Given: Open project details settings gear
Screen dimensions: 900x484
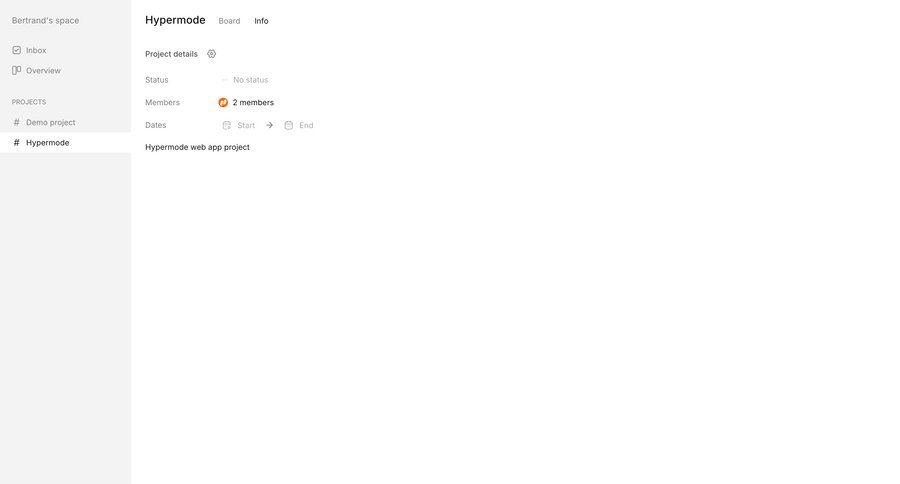Looking at the screenshot, I should point(211,54).
